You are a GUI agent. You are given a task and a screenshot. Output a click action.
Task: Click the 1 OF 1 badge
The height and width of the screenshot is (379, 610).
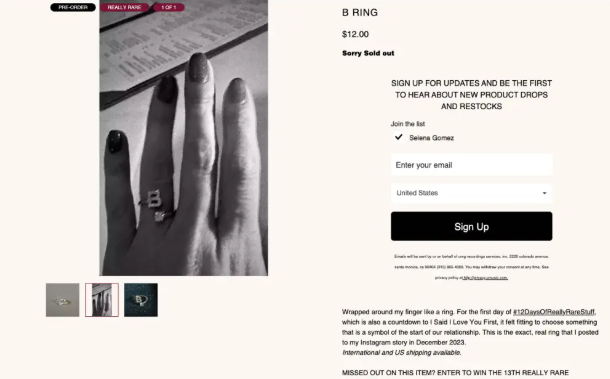(x=168, y=7)
